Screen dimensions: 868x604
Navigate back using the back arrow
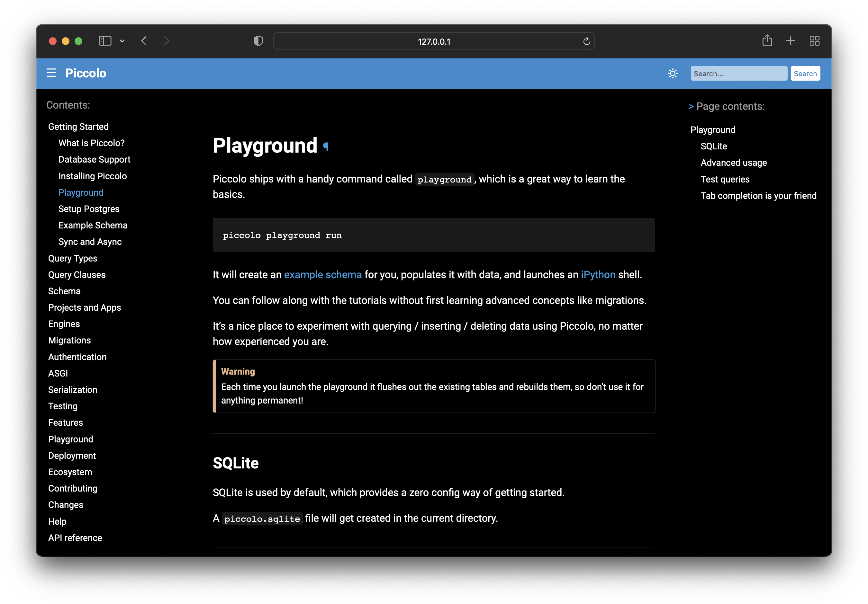144,41
